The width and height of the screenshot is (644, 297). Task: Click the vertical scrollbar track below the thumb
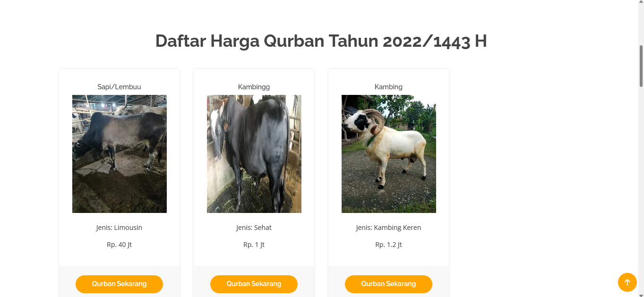pos(641,189)
